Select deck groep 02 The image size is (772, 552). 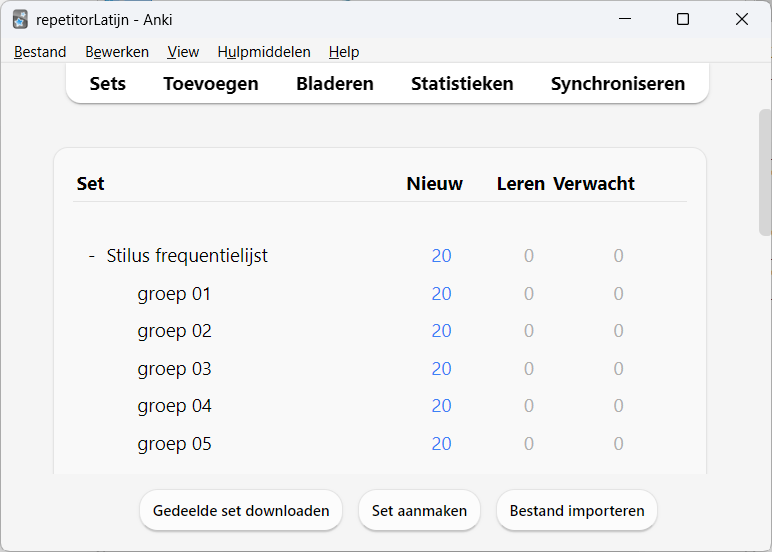point(174,331)
